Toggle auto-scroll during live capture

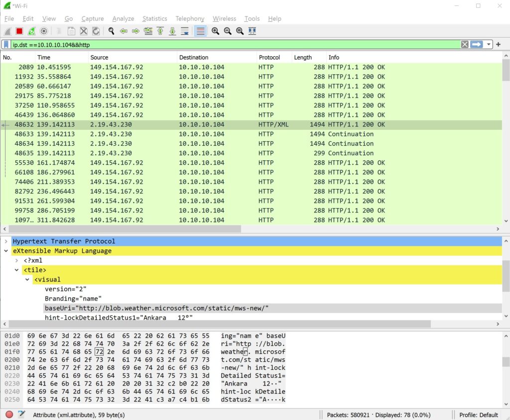click(185, 31)
